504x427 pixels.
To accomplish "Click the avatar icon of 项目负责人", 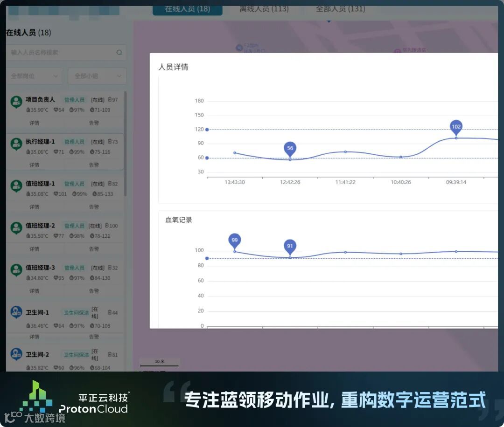I will pos(16,102).
